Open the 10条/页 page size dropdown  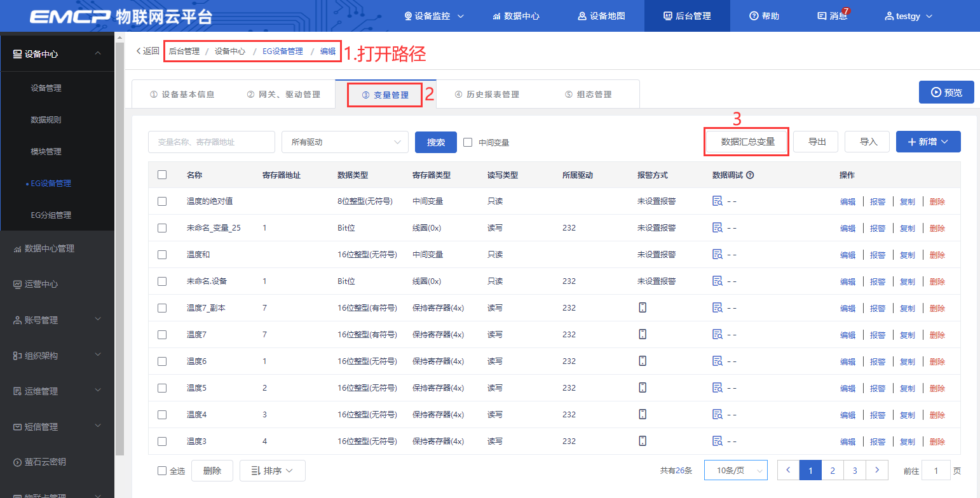tap(736, 471)
